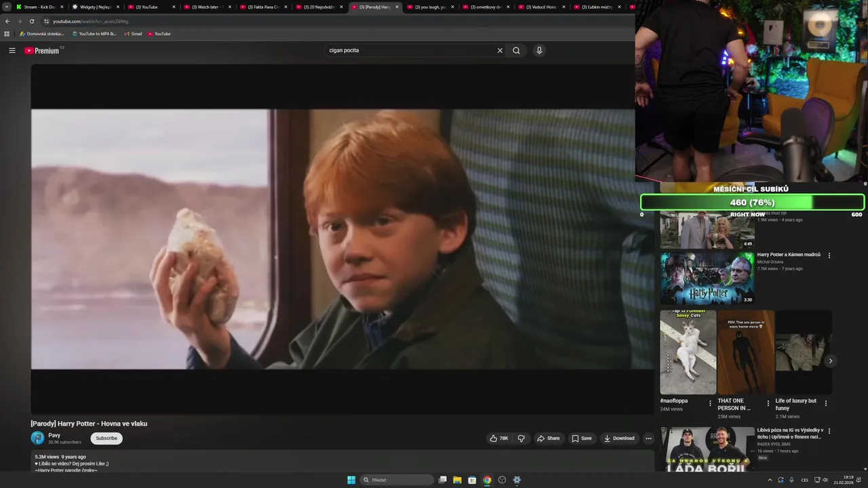
Task: Open THAT ONE PERSON IN short thumbnail
Action: click(746, 352)
